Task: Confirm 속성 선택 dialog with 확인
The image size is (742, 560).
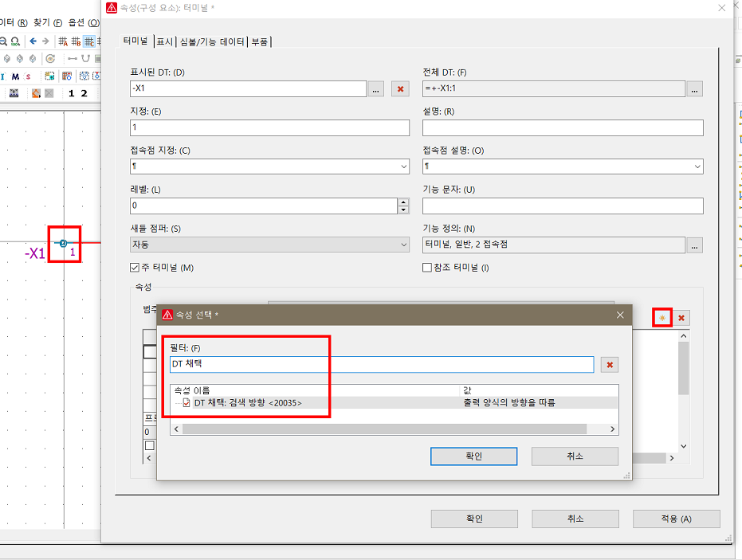Action: click(x=473, y=456)
